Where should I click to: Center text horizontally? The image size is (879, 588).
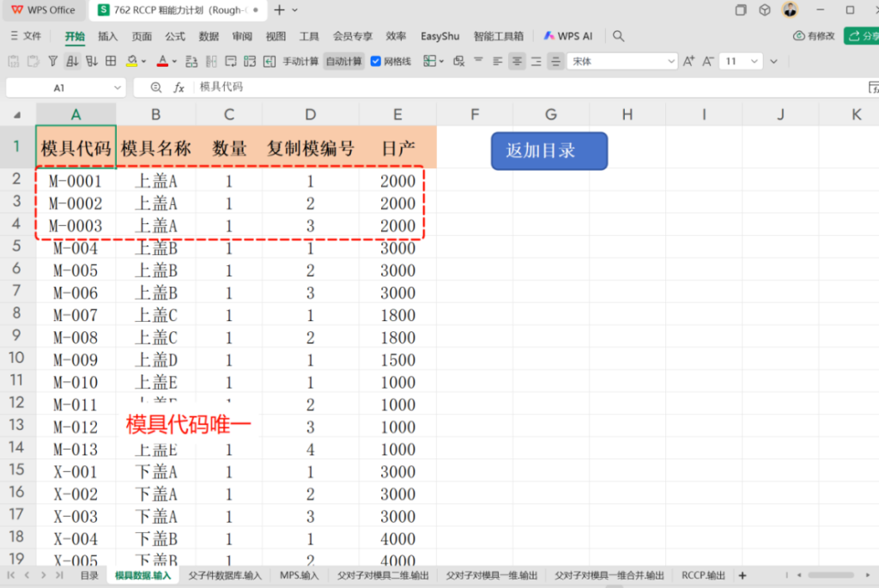pyautogui.click(x=517, y=61)
